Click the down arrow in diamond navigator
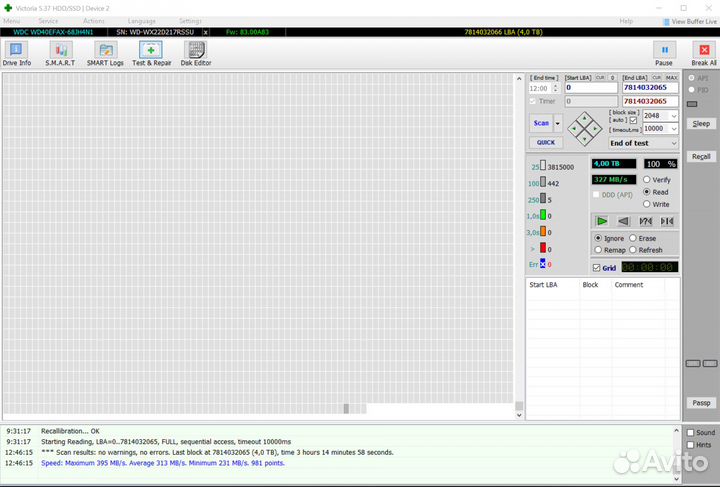Image resolution: width=720 pixels, height=487 pixels. tap(585, 139)
